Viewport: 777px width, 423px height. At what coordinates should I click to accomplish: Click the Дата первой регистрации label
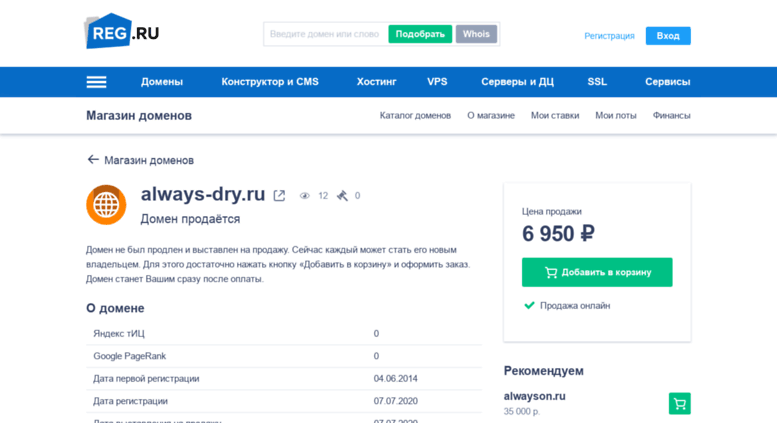[x=146, y=379]
